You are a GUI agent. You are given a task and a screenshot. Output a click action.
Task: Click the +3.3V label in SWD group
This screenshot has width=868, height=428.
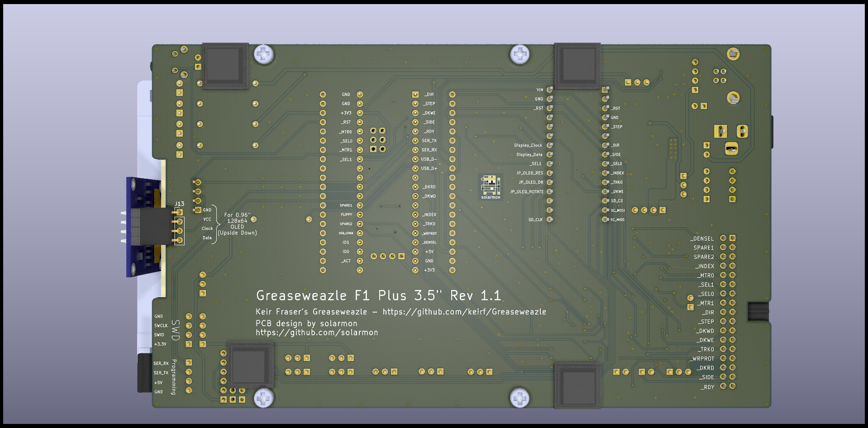160,344
